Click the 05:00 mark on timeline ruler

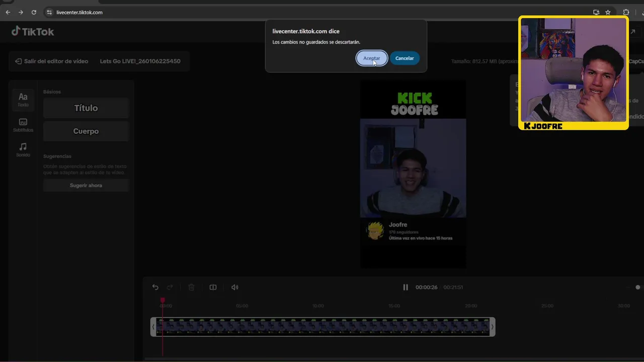pyautogui.click(x=242, y=306)
